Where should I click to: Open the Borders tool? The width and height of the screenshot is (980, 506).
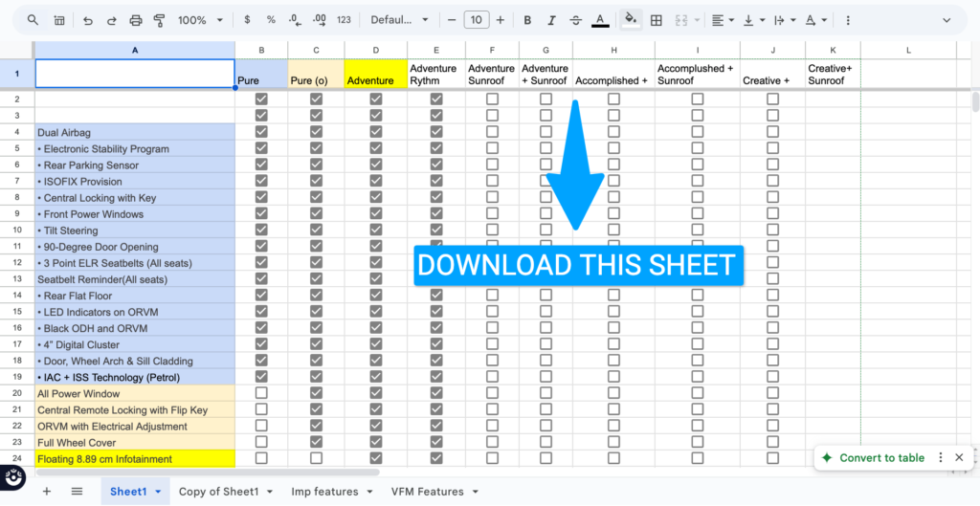657,20
